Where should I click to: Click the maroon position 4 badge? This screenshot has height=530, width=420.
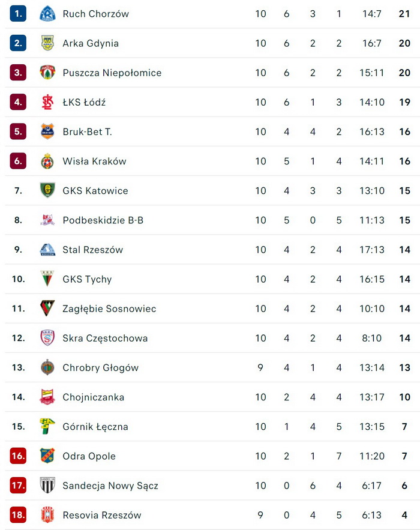point(18,102)
